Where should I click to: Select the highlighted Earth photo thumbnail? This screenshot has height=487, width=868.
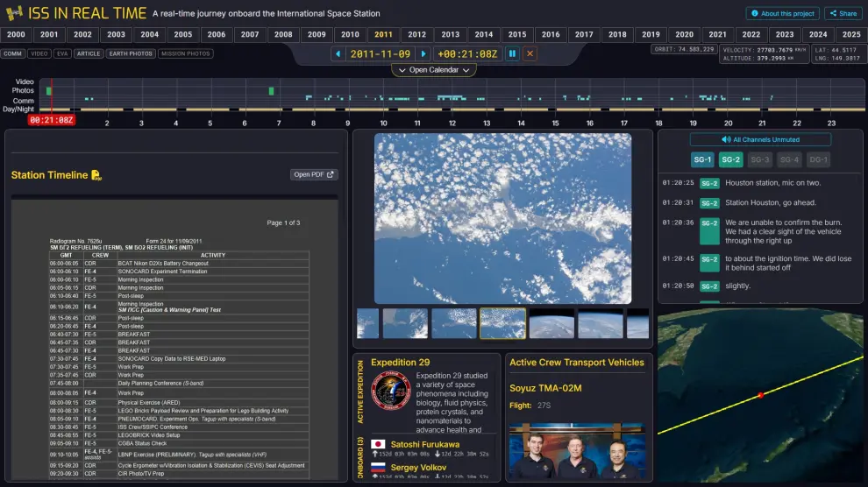(x=503, y=323)
